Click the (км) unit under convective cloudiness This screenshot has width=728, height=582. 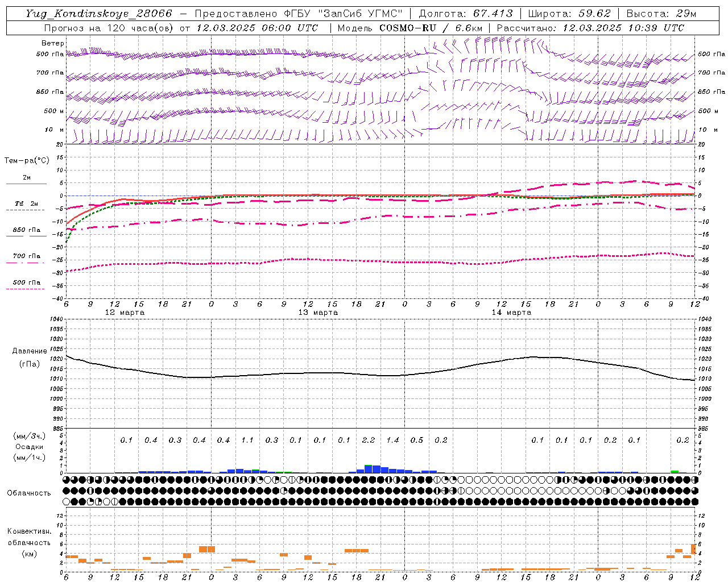[x=29, y=554]
